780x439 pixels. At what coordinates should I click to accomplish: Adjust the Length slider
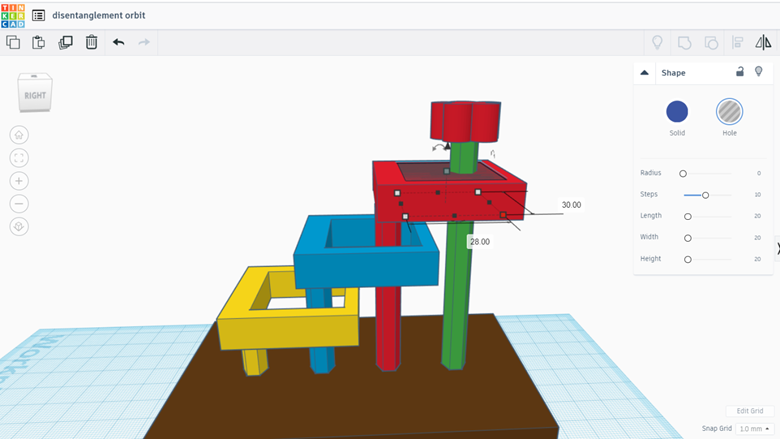[x=687, y=217]
